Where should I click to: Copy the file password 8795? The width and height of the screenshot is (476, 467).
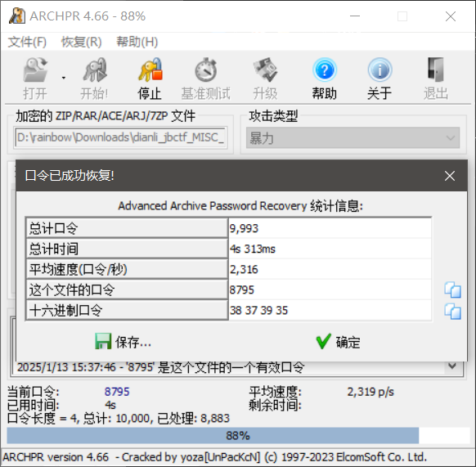click(452, 290)
